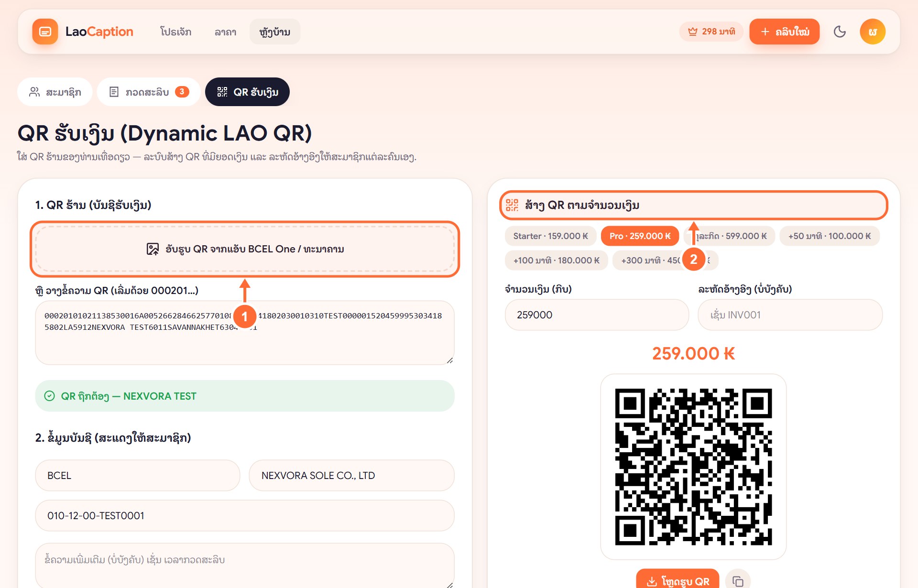Viewport: 918px width, 588px height.
Task: Click the 298 minutes crown badge
Action: 711,32
